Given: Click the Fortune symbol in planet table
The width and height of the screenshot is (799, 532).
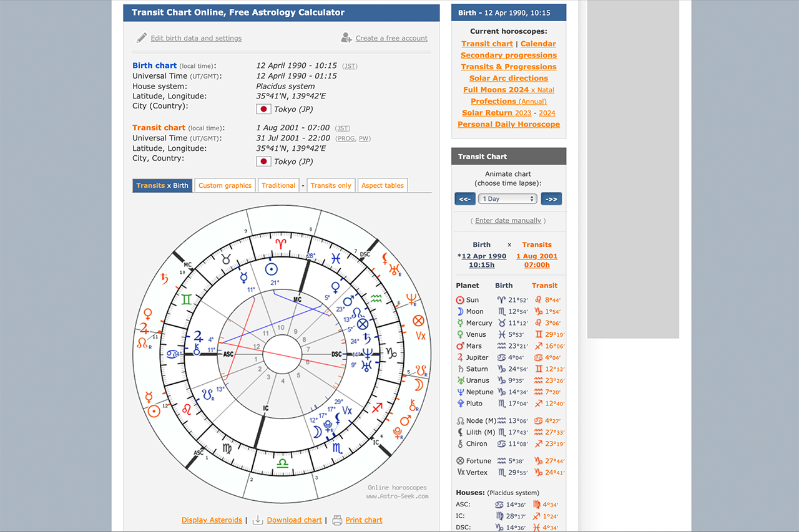Looking at the screenshot, I should click(461, 461).
